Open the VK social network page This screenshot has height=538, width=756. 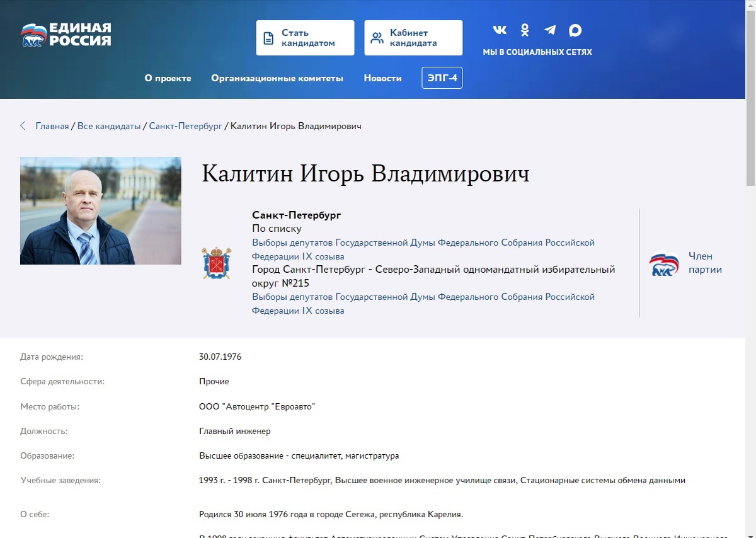(x=500, y=29)
